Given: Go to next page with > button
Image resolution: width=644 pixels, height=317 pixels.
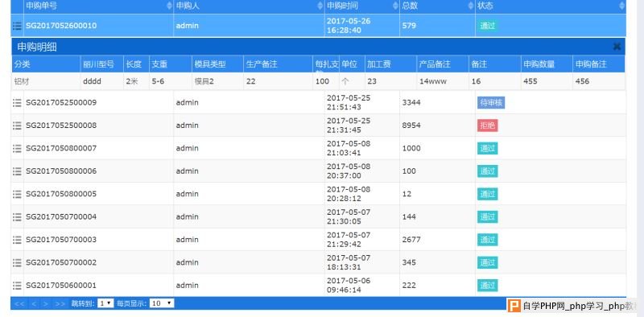Looking at the screenshot, I should [x=46, y=304].
